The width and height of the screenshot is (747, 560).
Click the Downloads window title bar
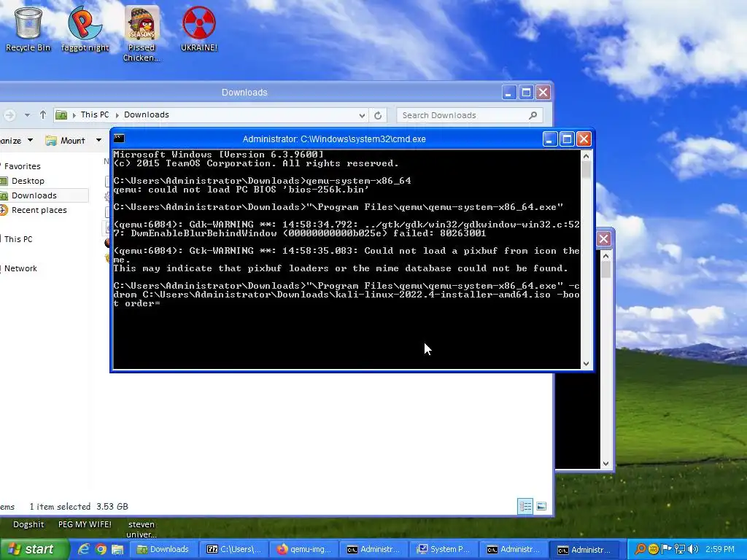(244, 93)
